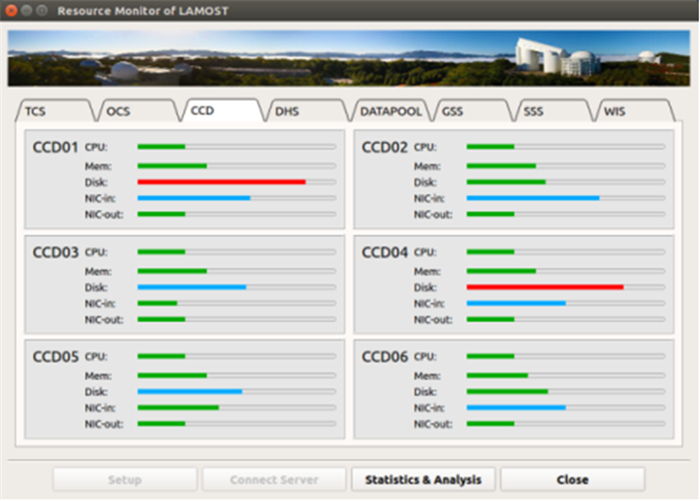
Task: Click the CCD05 panel title
Action: 55,357
